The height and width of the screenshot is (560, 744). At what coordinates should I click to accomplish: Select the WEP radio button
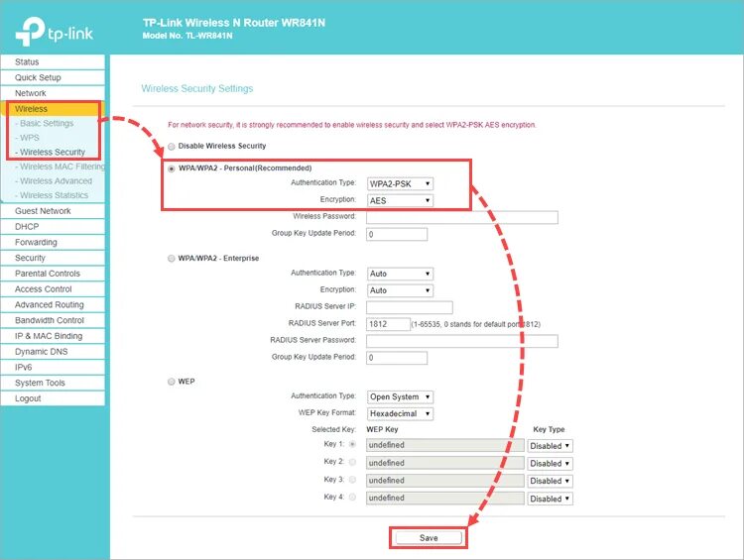click(x=172, y=382)
